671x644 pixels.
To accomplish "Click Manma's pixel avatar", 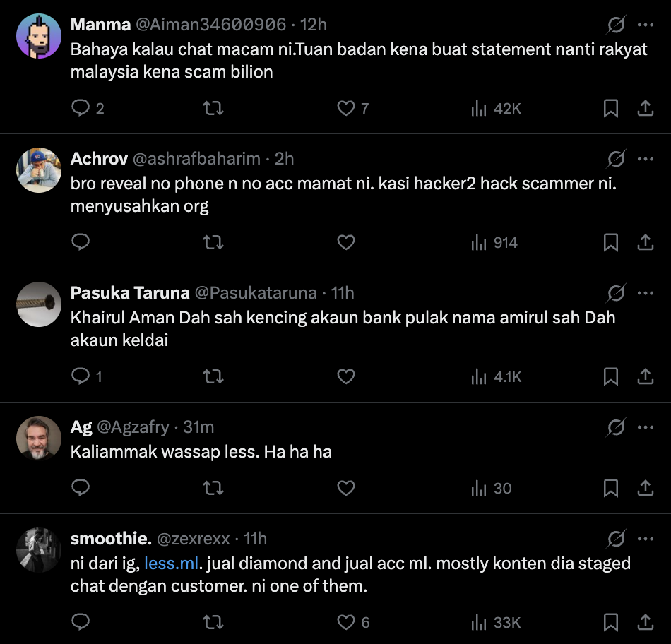I will click(x=39, y=36).
